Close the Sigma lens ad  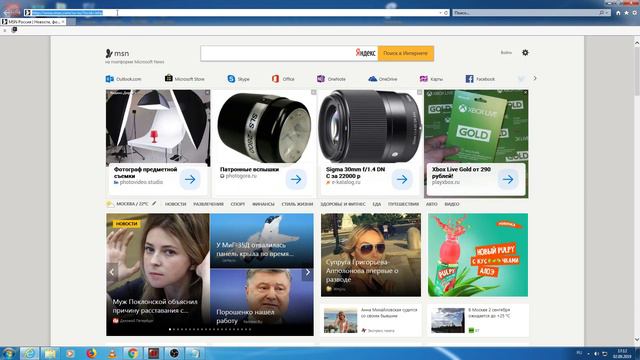point(420,93)
